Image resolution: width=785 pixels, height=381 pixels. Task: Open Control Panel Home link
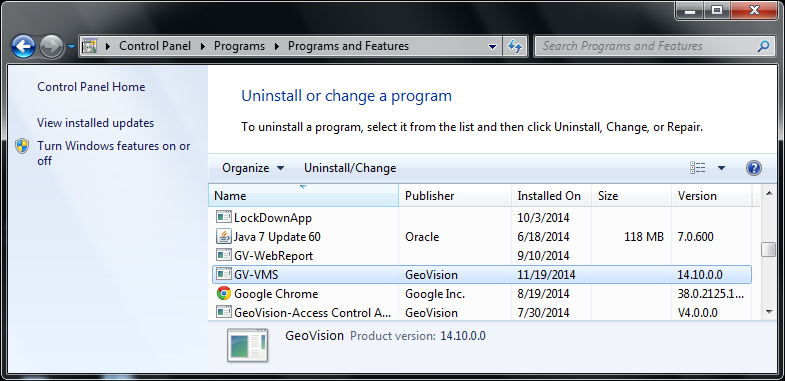click(91, 87)
